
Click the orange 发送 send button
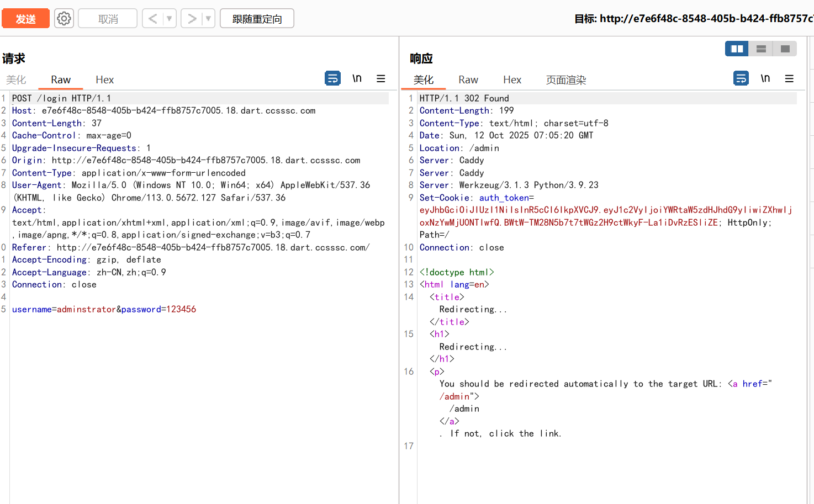(25, 19)
